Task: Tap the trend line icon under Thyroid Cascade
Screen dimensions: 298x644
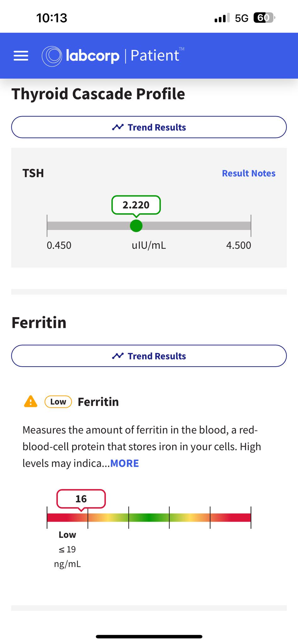Action: click(118, 127)
